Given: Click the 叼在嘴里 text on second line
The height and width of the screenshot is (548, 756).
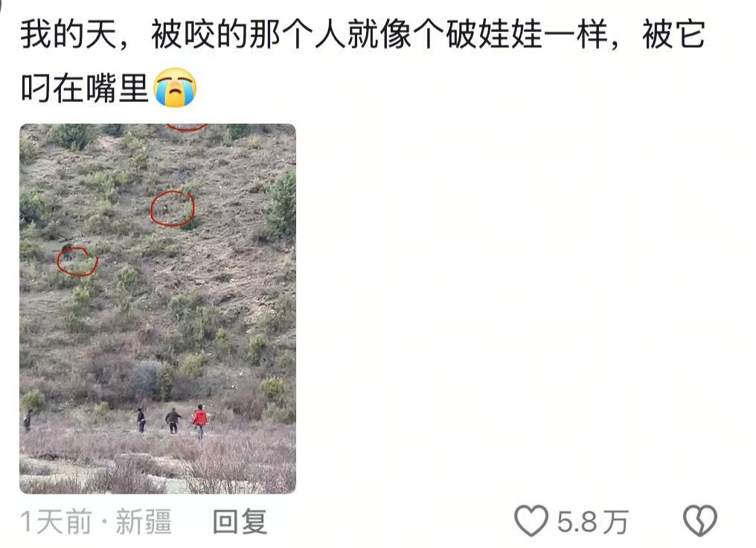Looking at the screenshot, I should [84, 89].
